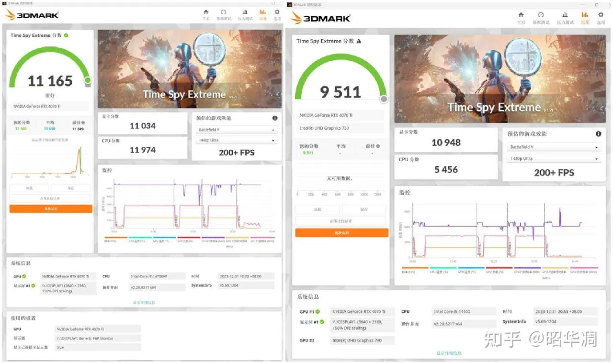
Task: Toggle purple CPU clock legend in right monitoring chart
Action: 527,270
